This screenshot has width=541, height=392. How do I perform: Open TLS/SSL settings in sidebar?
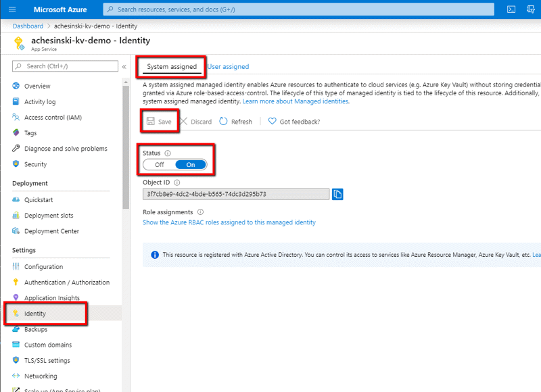point(47,360)
